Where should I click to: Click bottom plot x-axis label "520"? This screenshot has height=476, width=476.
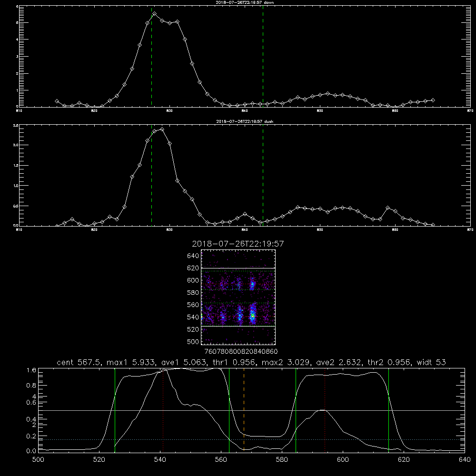(x=99, y=460)
